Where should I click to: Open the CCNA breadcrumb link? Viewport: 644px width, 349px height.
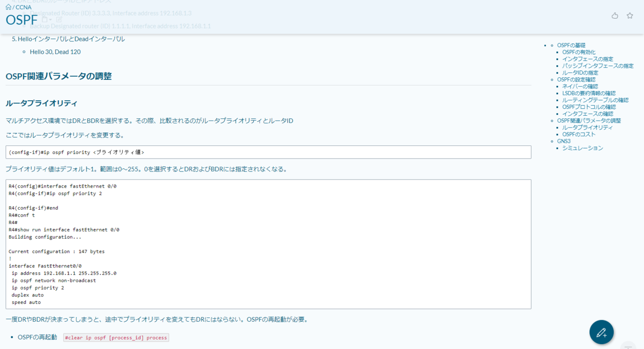[23, 8]
